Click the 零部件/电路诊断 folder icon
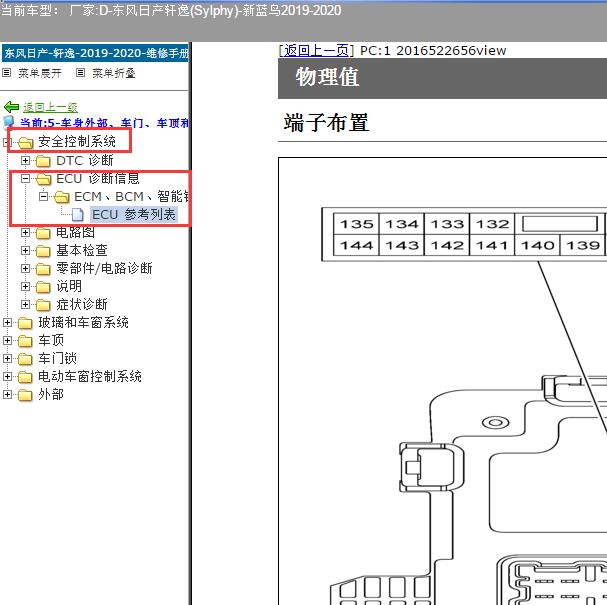The height and width of the screenshot is (605, 607). (43, 269)
